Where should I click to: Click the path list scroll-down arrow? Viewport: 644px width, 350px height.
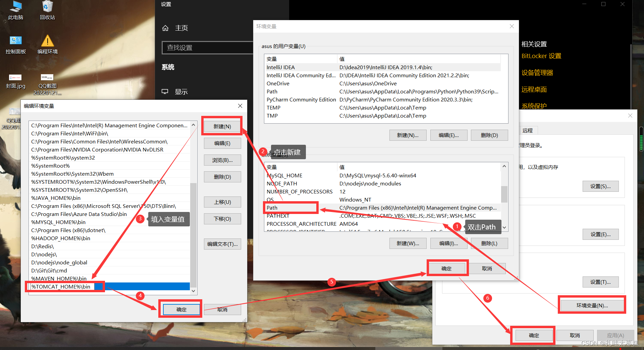pyautogui.click(x=193, y=291)
